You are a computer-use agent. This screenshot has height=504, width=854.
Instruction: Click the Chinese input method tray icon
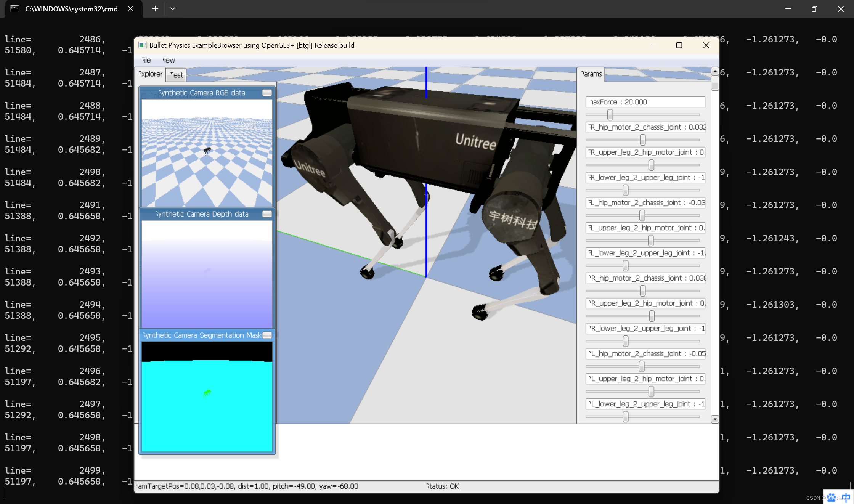click(x=846, y=497)
